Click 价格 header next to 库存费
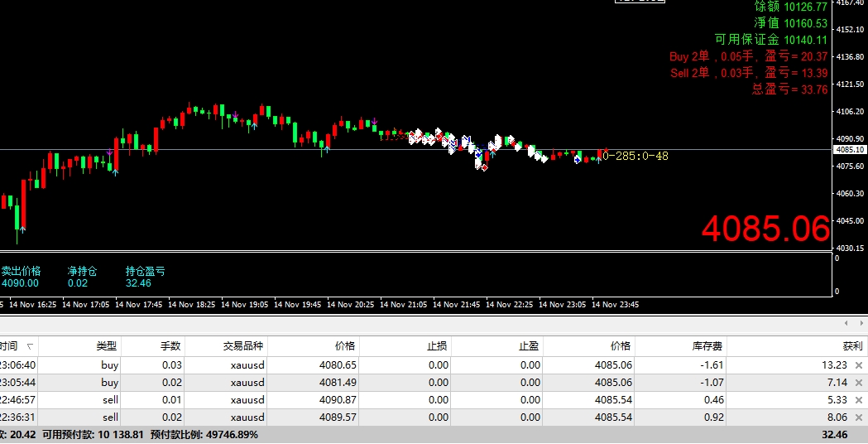The width and height of the screenshot is (868, 444). pyautogui.click(x=621, y=346)
